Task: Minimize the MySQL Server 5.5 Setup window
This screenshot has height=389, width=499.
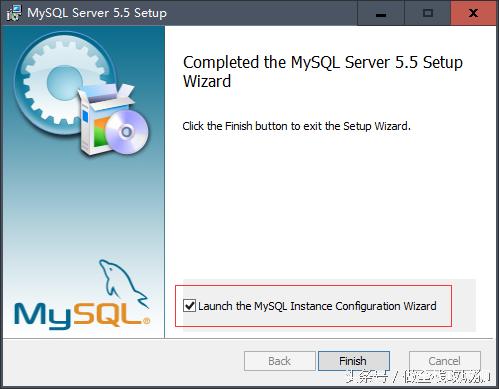Action: coord(381,13)
